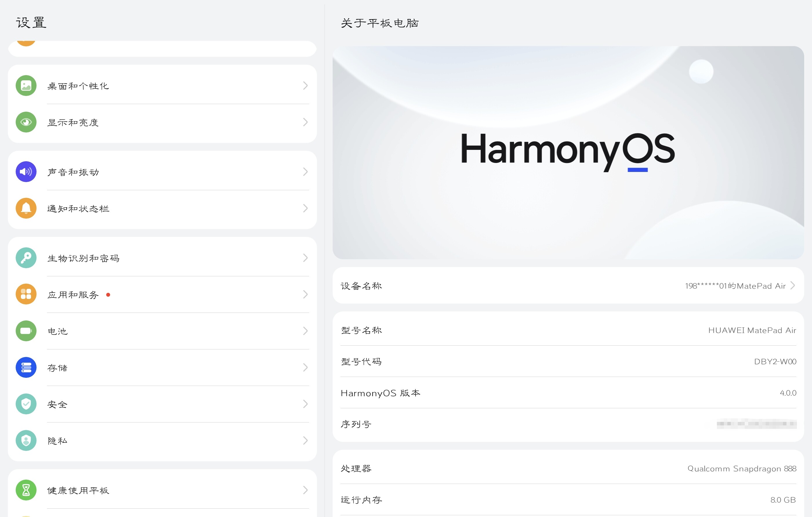Select 健康使用平板 settings label

78,490
